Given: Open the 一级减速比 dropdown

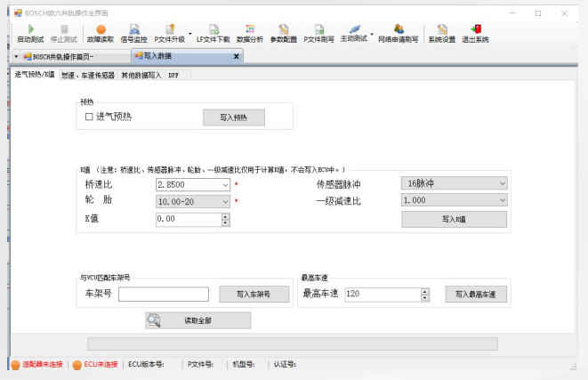Looking at the screenshot, I should 502,201.
